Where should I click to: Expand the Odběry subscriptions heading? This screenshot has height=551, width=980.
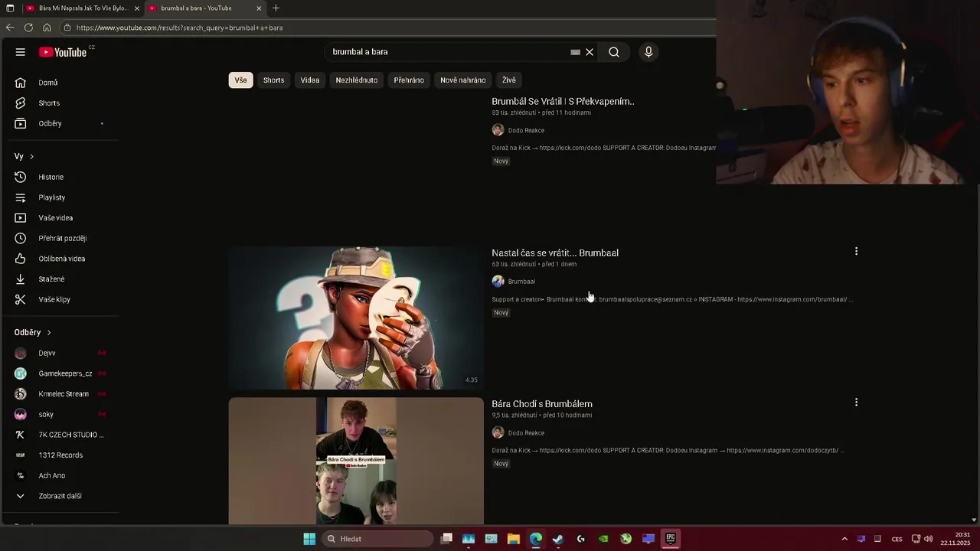click(33, 333)
